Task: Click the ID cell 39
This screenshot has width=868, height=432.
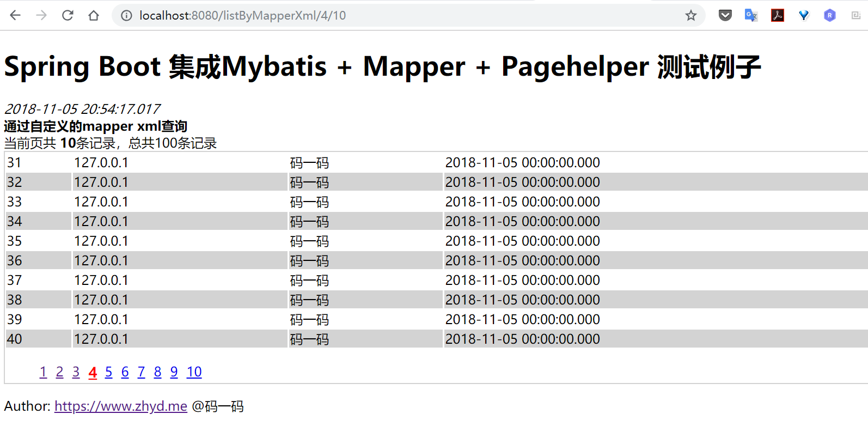Action: [38, 319]
